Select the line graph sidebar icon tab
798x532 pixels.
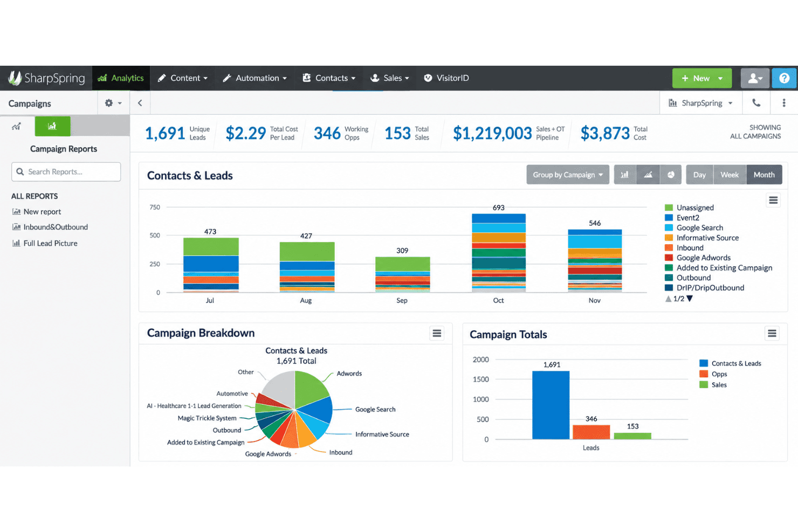pyautogui.click(x=17, y=126)
